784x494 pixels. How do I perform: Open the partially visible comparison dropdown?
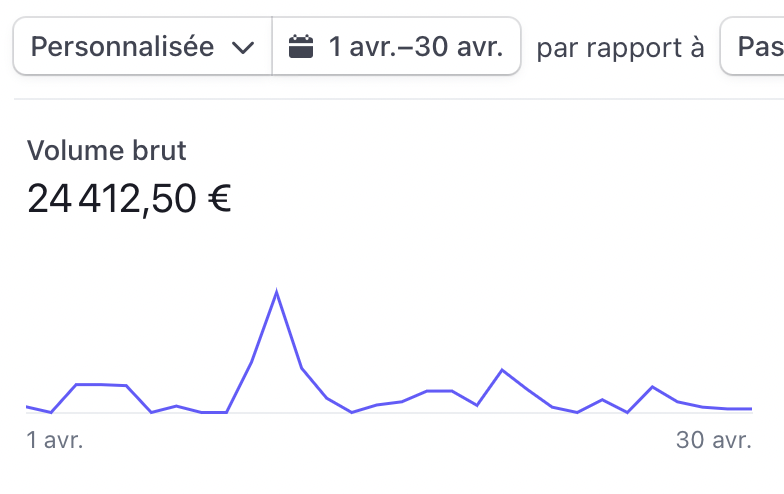pyautogui.click(x=752, y=46)
